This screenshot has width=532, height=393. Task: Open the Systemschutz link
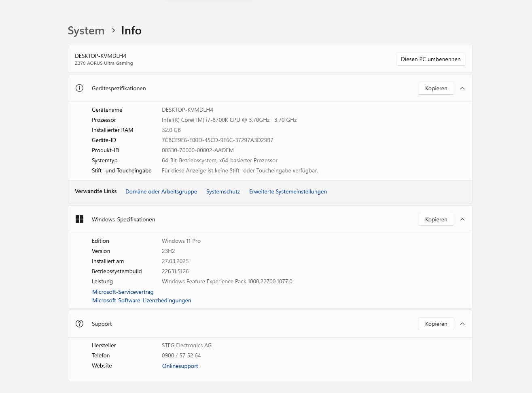(223, 192)
